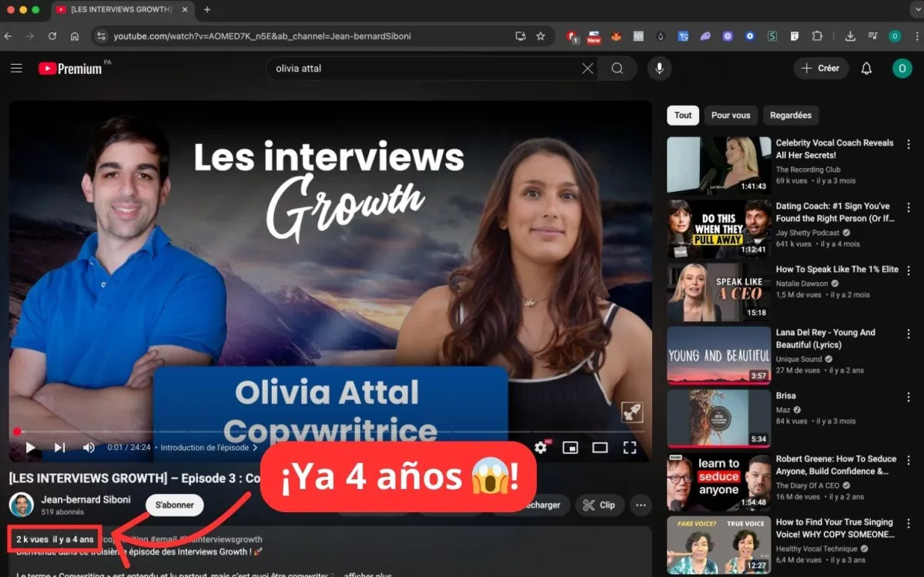This screenshot has height=577, width=924.
Task: Click the Créer button
Action: click(x=821, y=69)
